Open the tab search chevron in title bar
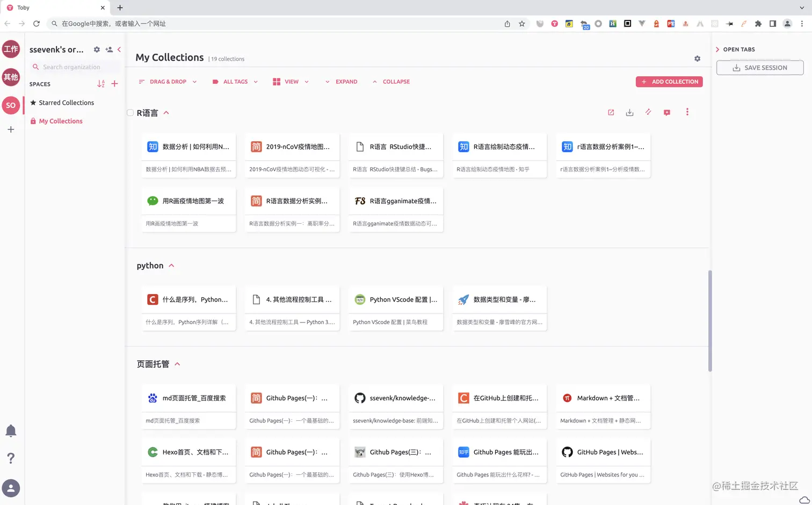 [x=802, y=8]
